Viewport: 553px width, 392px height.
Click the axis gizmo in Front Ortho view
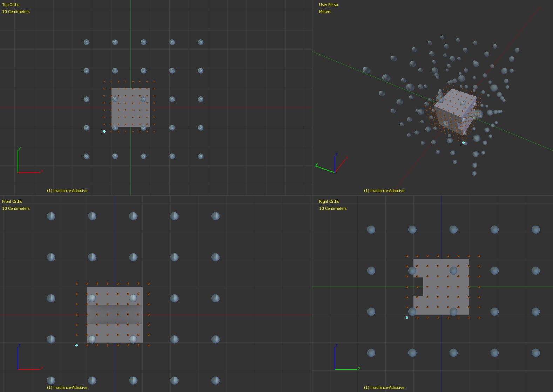[30, 357]
